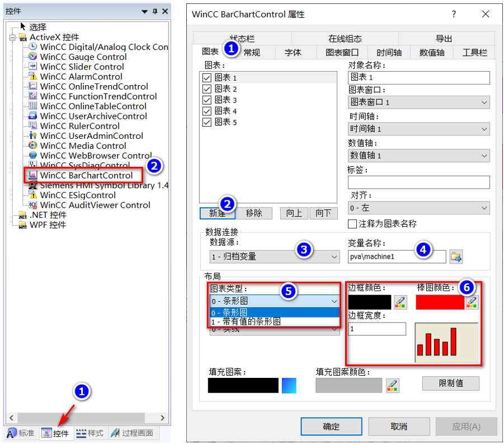
Task: Click the gray 填充图案颜色 swatch
Action: 348,385
